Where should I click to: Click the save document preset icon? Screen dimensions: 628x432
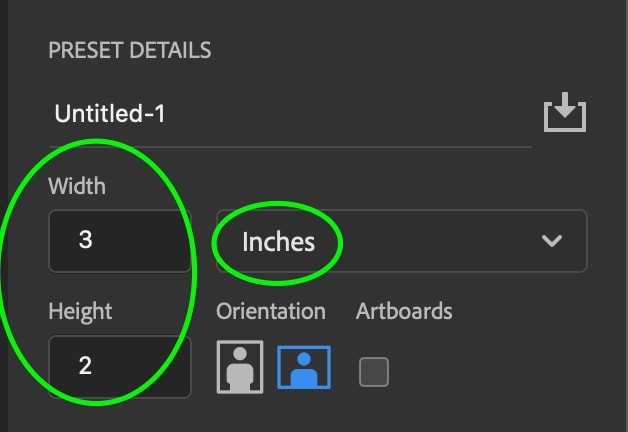click(x=565, y=112)
